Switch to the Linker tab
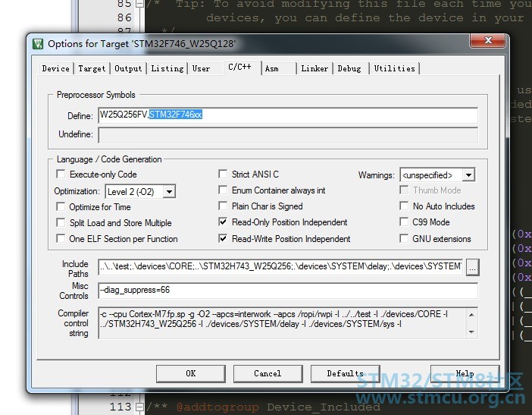 315,68
